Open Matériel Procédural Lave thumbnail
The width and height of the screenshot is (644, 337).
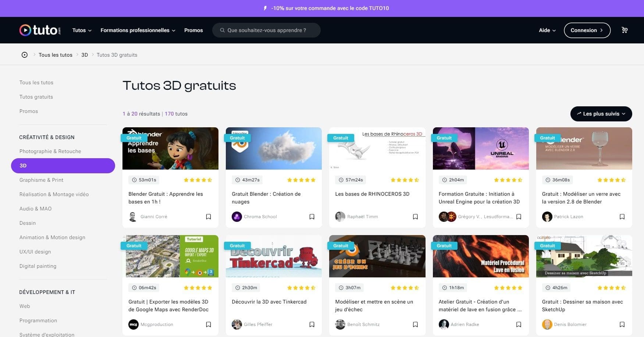481,256
